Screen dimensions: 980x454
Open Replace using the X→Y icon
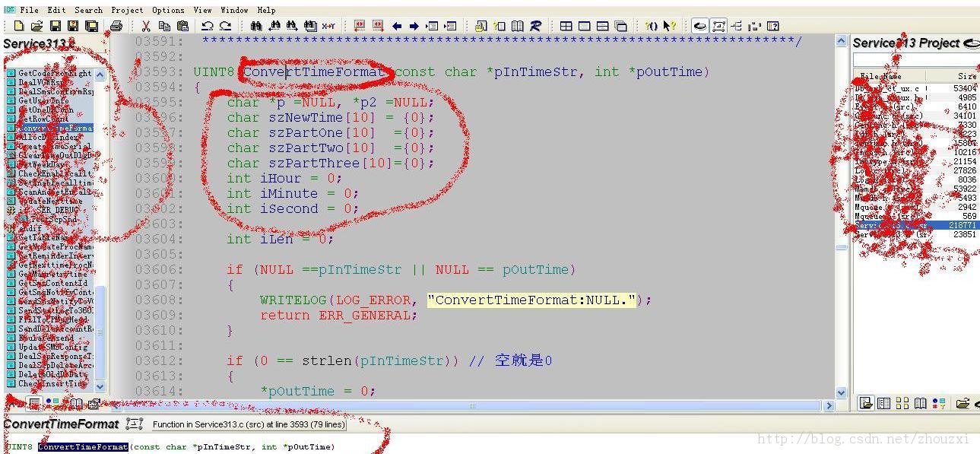click(328, 26)
